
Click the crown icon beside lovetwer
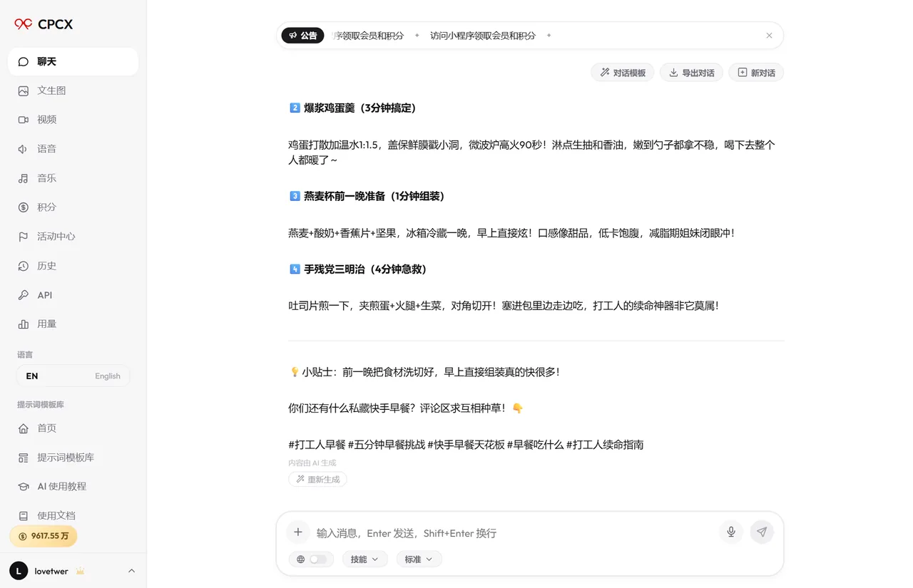[80, 571]
